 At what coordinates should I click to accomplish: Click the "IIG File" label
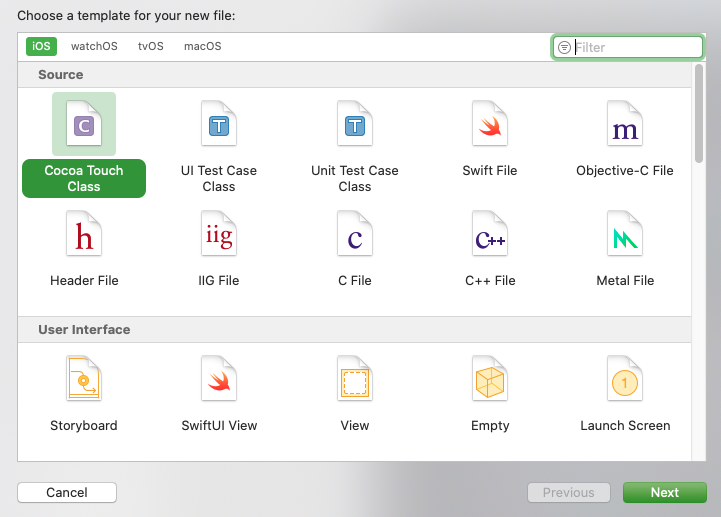point(219,281)
